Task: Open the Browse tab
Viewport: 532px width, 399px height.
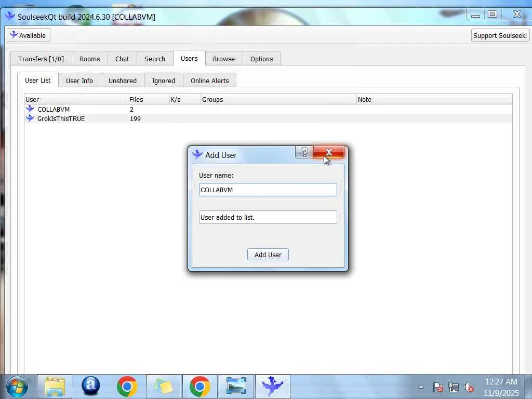Action: (224, 59)
